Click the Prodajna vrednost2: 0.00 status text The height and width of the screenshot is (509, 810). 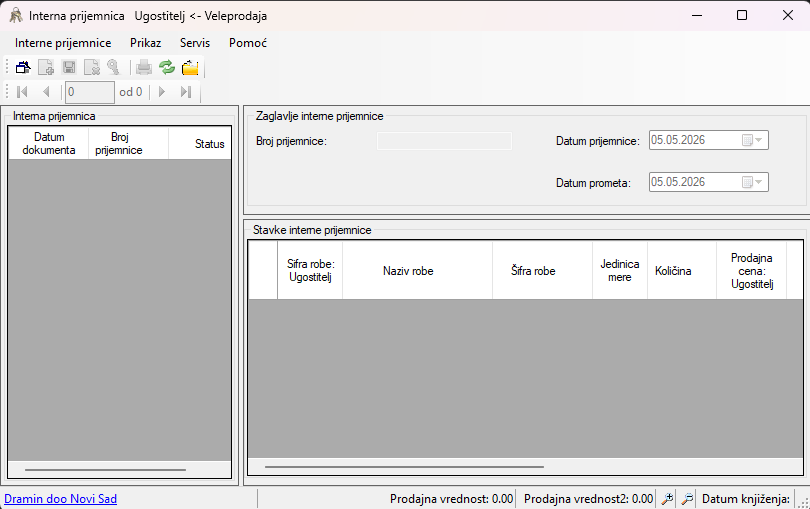click(588, 499)
